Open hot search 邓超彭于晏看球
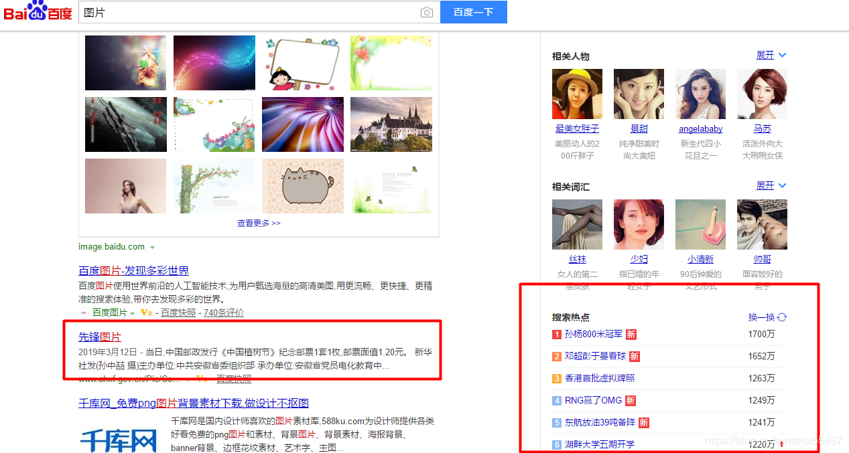The image size is (849, 453). point(595,356)
